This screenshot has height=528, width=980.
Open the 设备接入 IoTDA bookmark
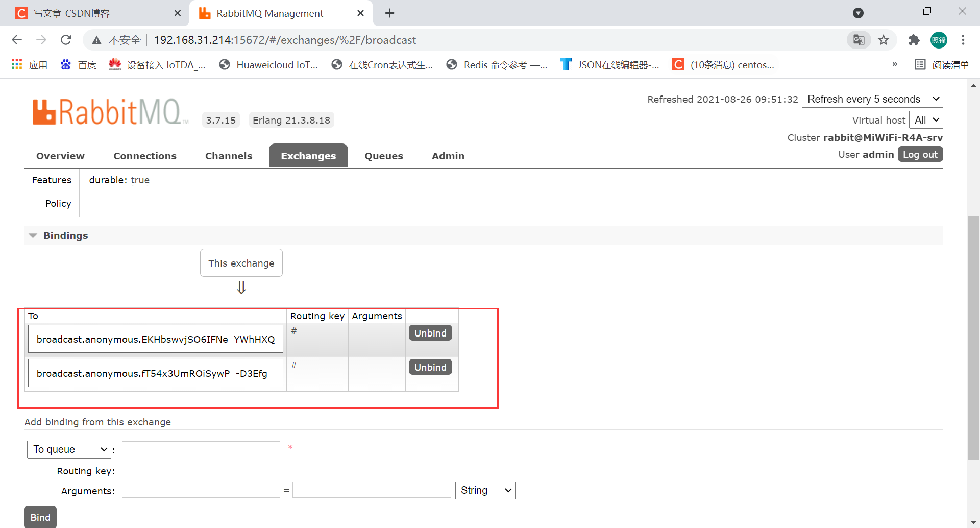(157, 65)
